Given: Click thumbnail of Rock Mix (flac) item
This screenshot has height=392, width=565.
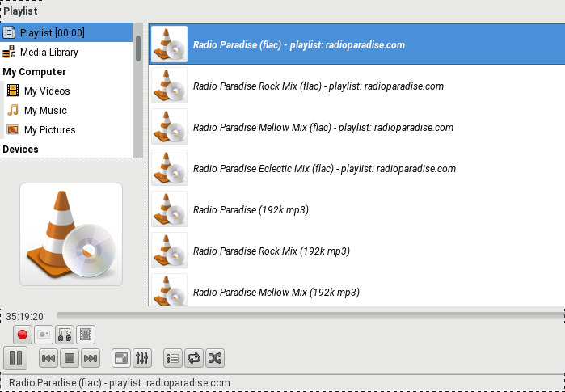Looking at the screenshot, I should click(x=170, y=86).
